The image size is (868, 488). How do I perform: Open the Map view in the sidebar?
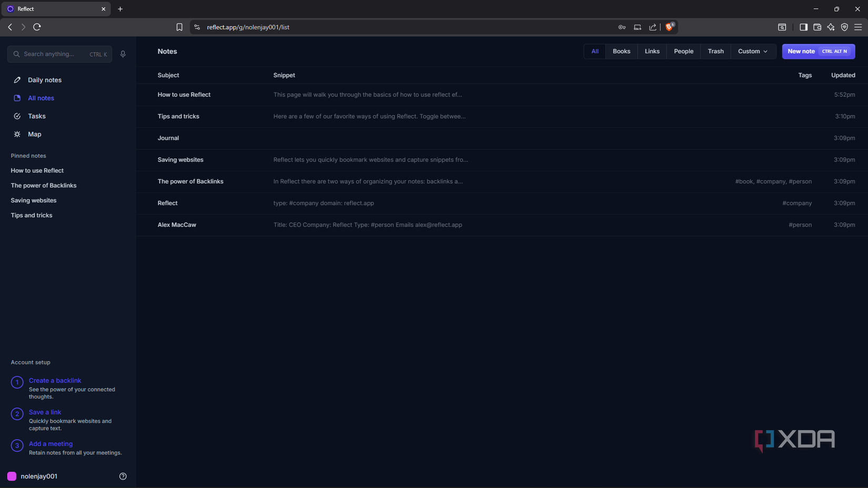35,135
